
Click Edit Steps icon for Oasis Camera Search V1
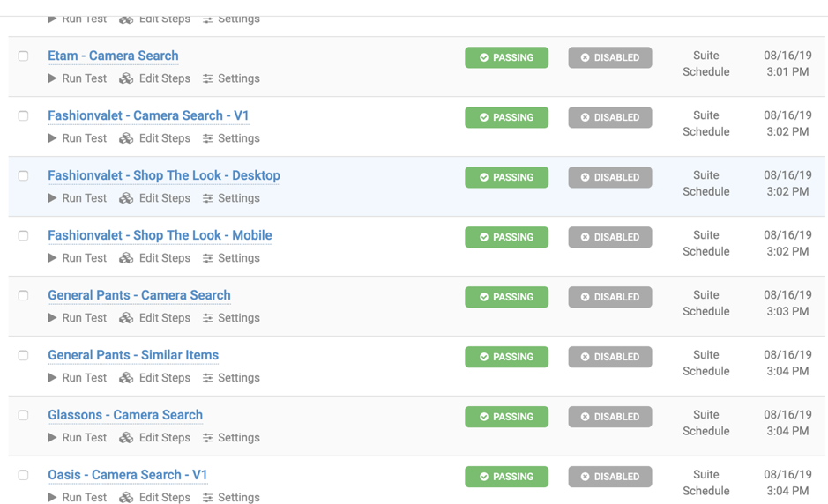pyautogui.click(x=126, y=498)
